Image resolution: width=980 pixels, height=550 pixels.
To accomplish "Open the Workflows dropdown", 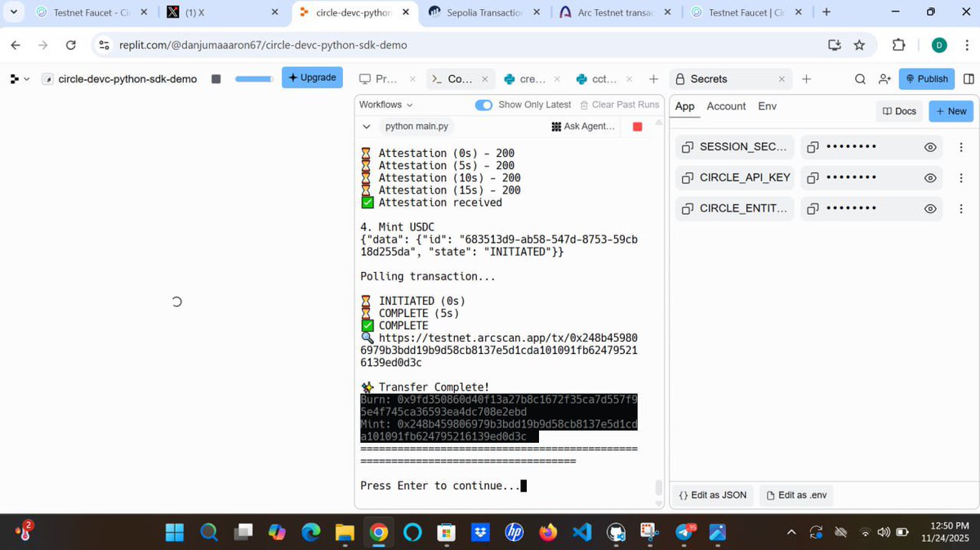I will (385, 105).
